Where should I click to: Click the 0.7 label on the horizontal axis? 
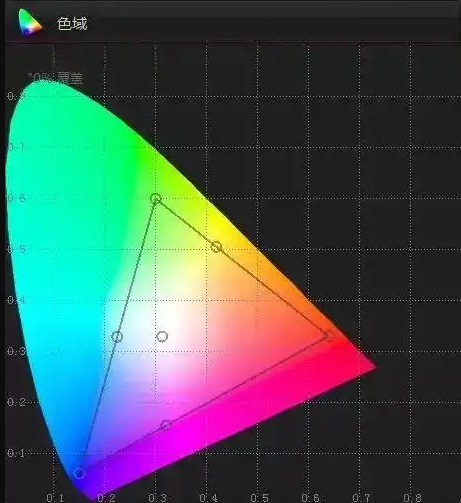362,498
